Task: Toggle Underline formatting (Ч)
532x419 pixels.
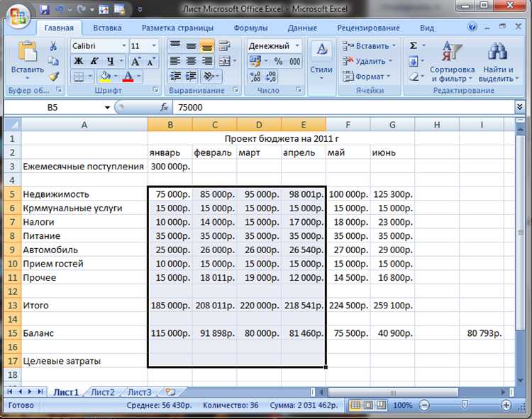Action: (x=110, y=62)
